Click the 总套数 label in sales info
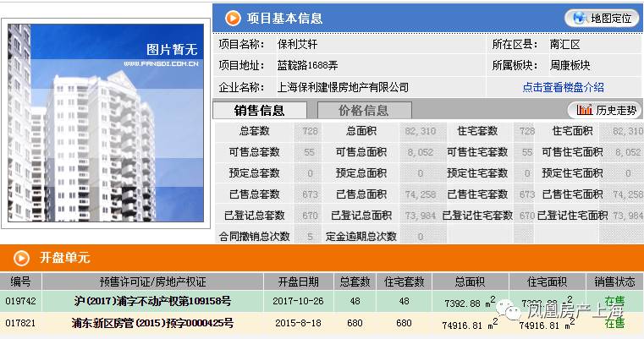 click(x=254, y=131)
